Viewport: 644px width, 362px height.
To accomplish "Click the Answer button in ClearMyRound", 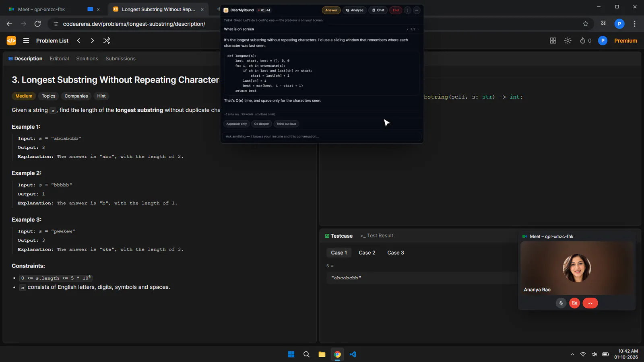I will (331, 10).
